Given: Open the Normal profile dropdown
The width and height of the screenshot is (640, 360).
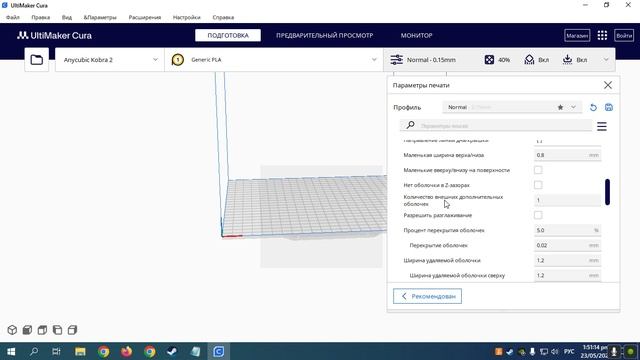Looking at the screenshot, I should (x=512, y=107).
